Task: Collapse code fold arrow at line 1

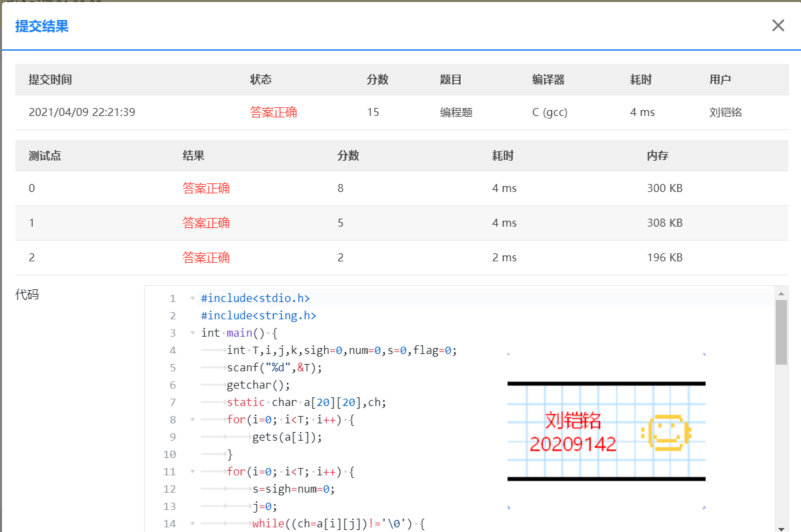Action: (193, 299)
